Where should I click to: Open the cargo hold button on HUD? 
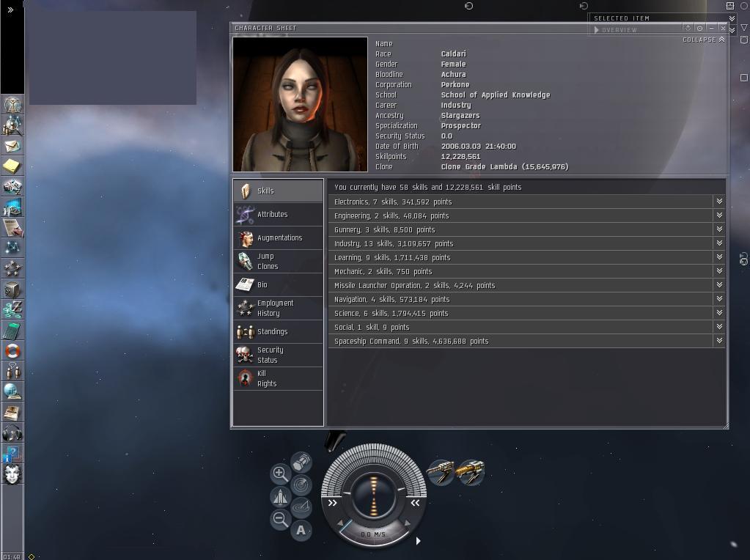coord(301,463)
